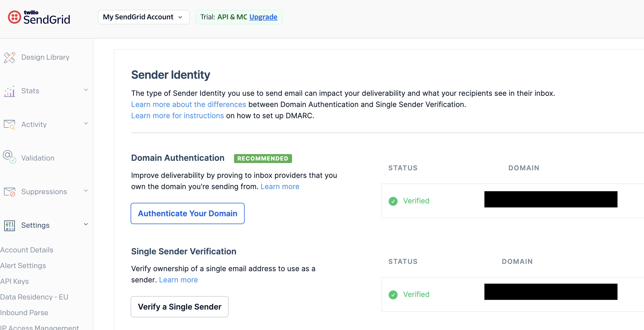Go to Account Details in sidebar
644x330 pixels.
27,250
